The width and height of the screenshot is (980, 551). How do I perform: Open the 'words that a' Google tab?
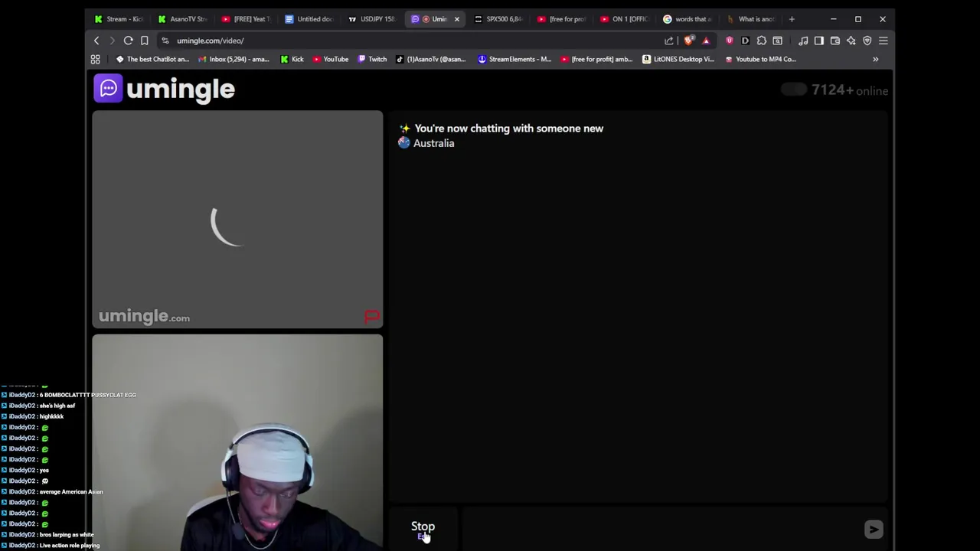pyautogui.click(x=688, y=19)
